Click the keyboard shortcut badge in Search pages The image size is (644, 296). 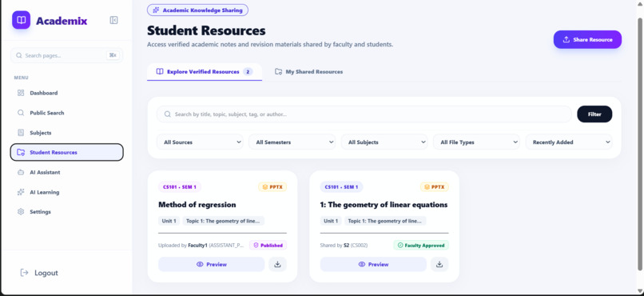click(x=112, y=55)
